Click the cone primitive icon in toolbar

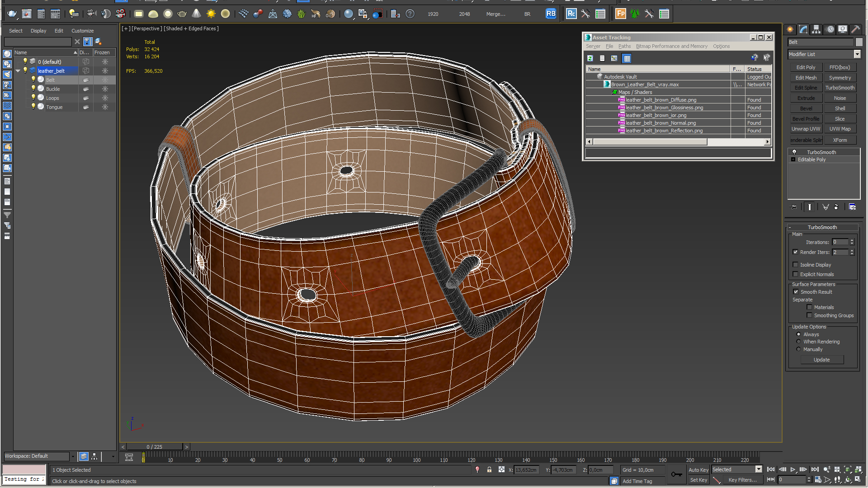[x=196, y=14]
